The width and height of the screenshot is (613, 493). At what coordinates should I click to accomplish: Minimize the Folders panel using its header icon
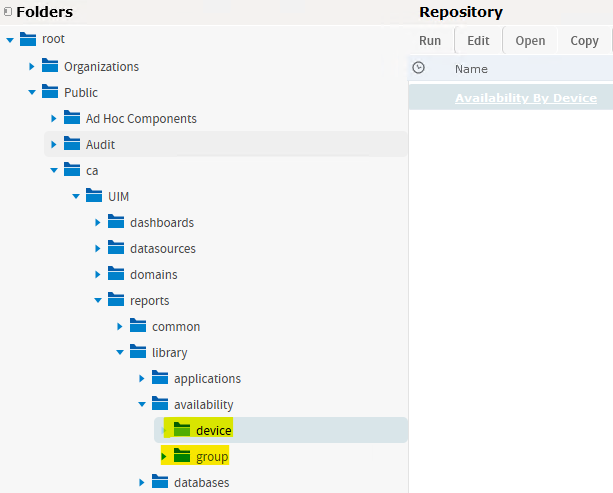pos(7,12)
